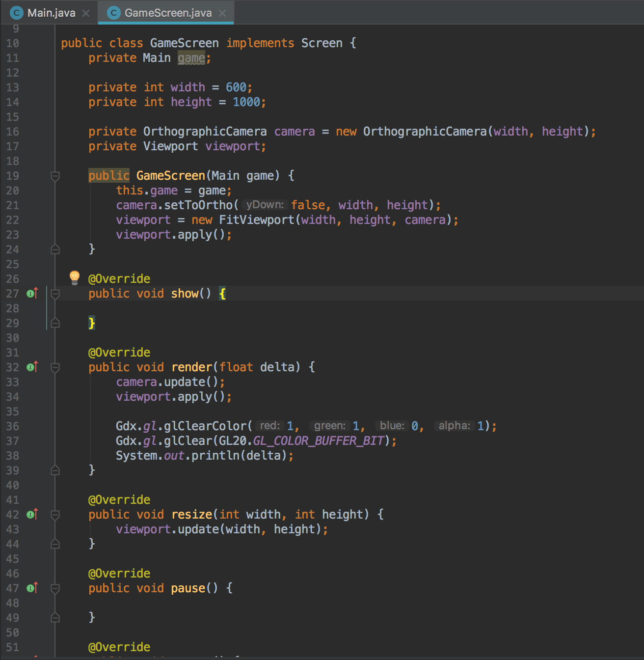
Task: Click the 'glClearColor' method call
Action: pos(205,426)
